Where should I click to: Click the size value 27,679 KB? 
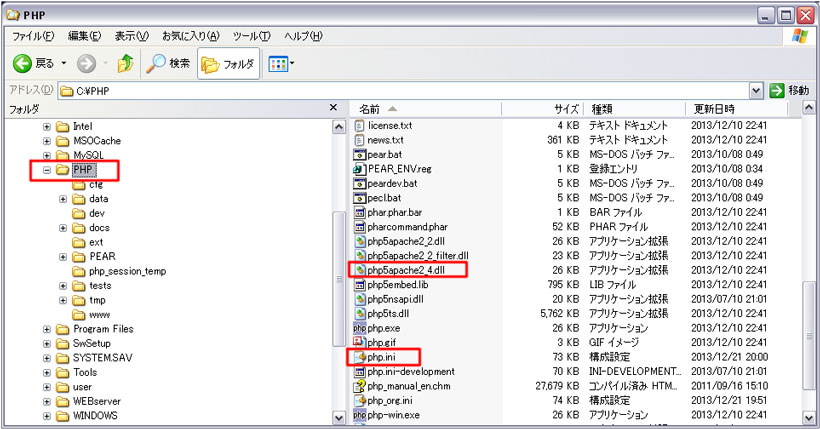(x=557, y=387)
